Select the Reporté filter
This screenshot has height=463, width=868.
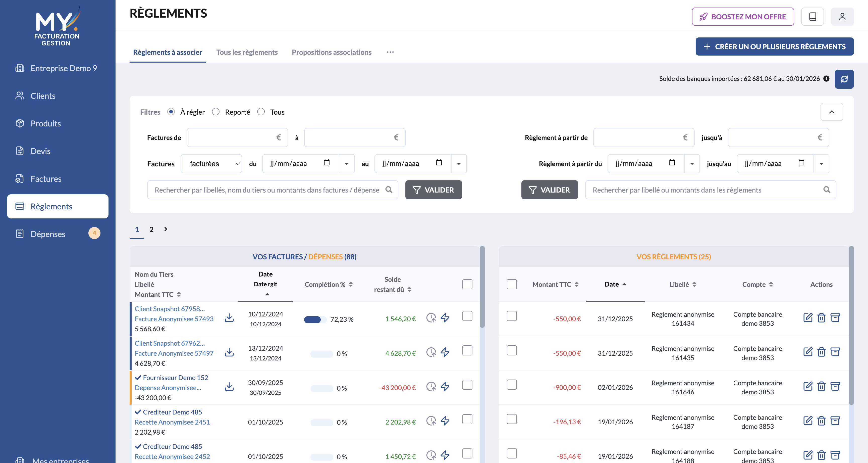[216, 112]
